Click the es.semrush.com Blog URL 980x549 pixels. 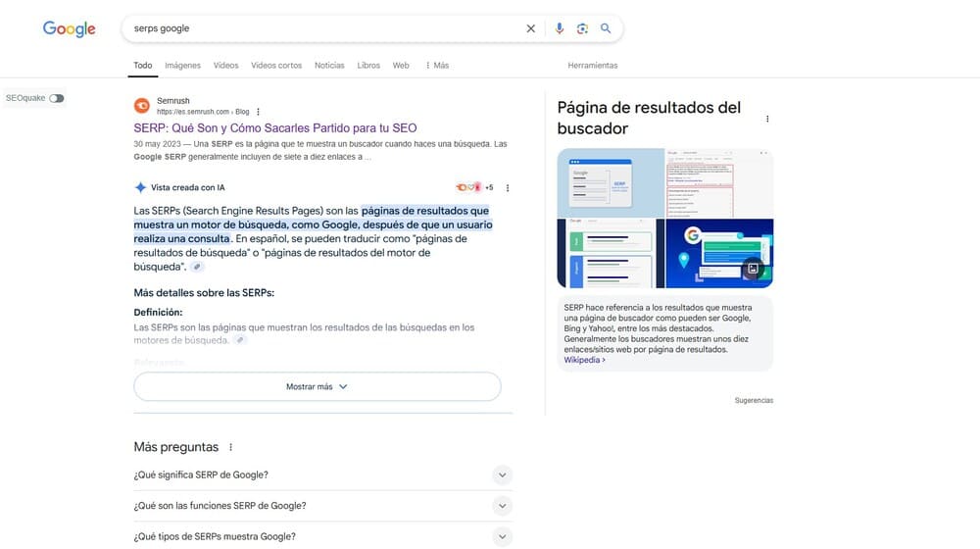tap(203, 112)
